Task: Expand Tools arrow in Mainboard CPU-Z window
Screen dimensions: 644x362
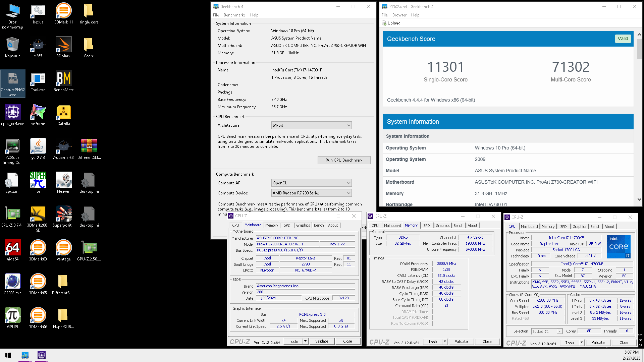Action: [x=305, y=341]
